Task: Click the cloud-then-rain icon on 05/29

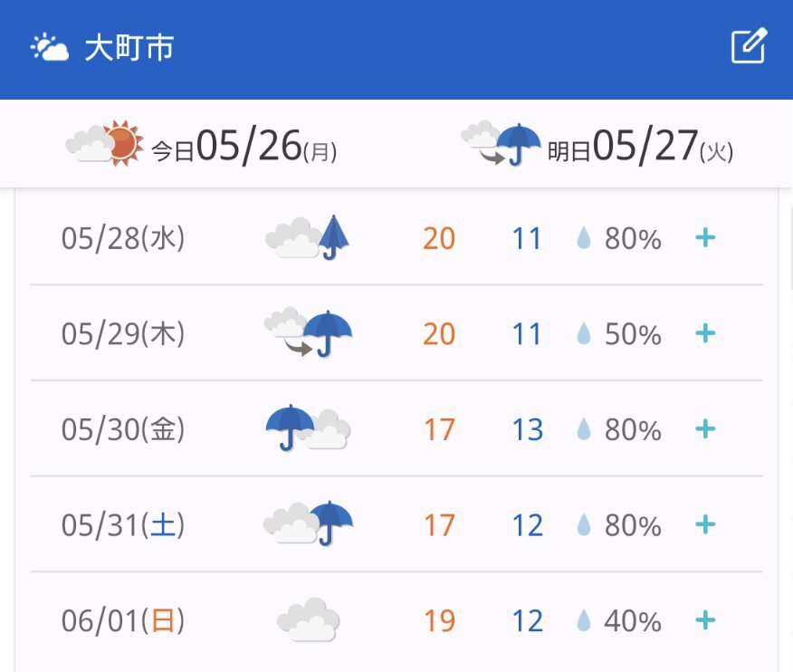Action: pyautogui.click(x=308, y=332)
